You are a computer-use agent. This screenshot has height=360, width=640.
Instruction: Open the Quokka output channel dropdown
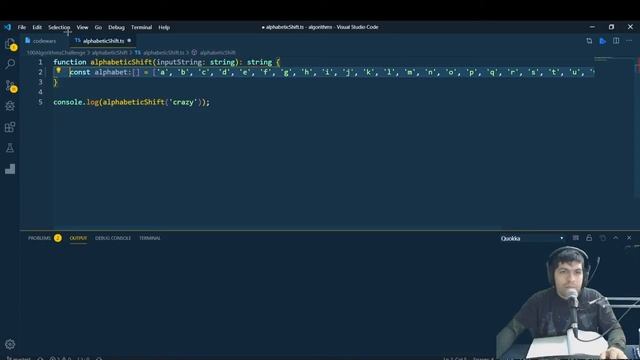point(532,238)
